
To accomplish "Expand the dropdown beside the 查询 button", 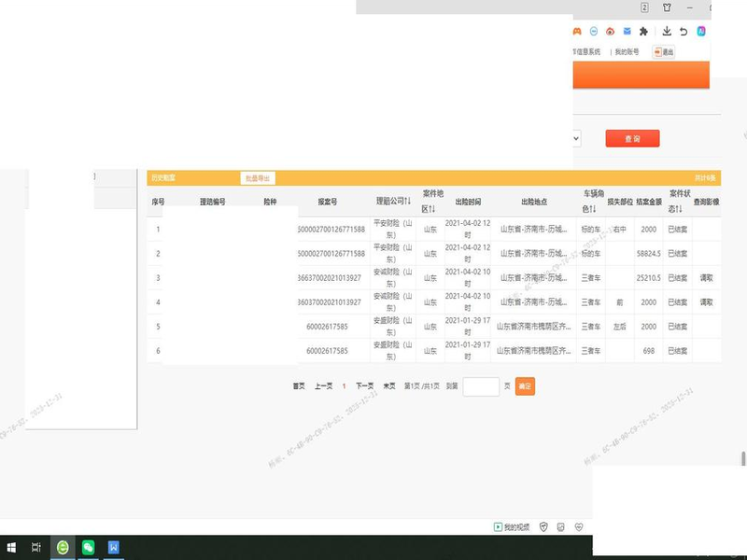I will [576, 138].
